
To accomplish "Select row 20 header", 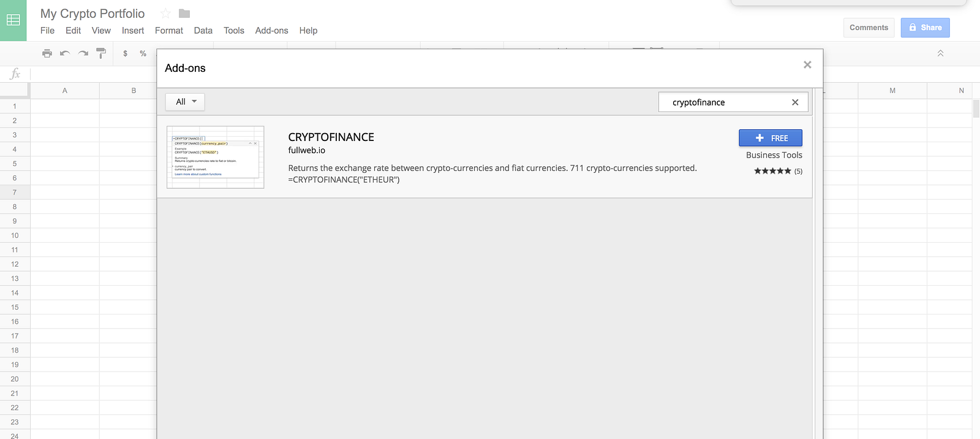I will click(x=15, y=379).
